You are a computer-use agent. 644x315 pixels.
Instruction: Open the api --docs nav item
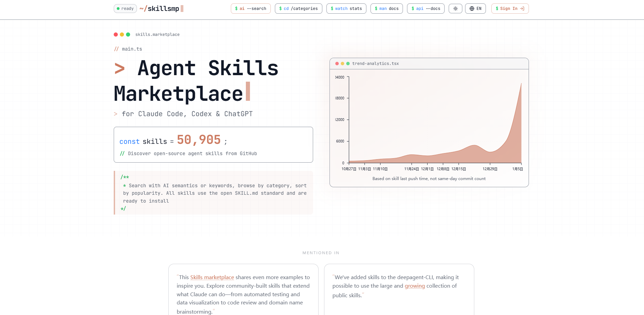pyautogui.click(x=425, y=9)
